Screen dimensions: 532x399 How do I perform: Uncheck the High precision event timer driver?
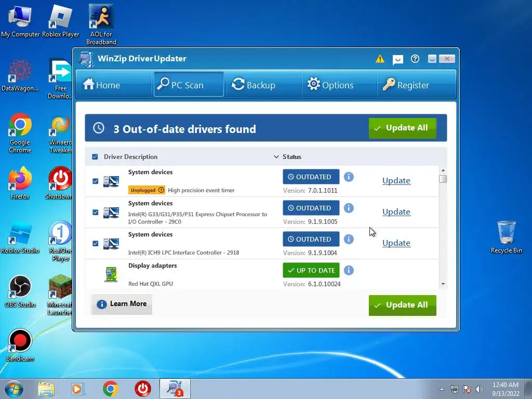[96, 181]
